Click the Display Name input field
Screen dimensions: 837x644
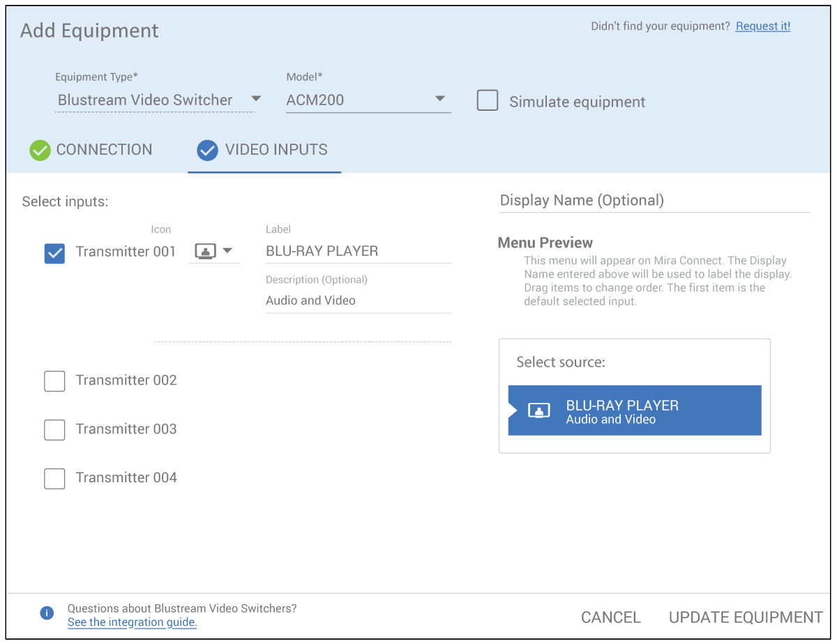point(654,201)
